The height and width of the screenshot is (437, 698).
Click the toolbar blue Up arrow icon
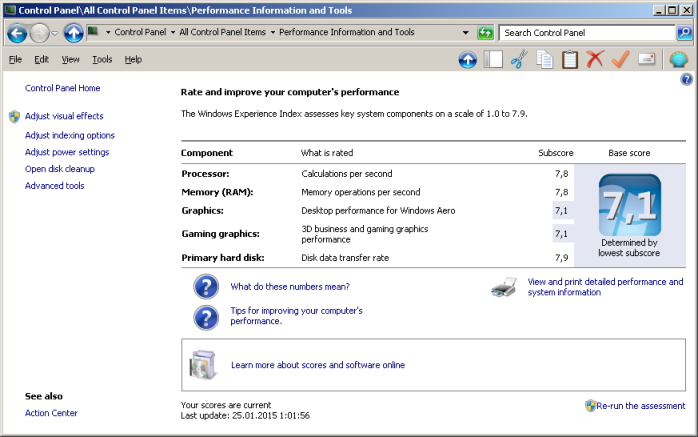tap(467, 60)
